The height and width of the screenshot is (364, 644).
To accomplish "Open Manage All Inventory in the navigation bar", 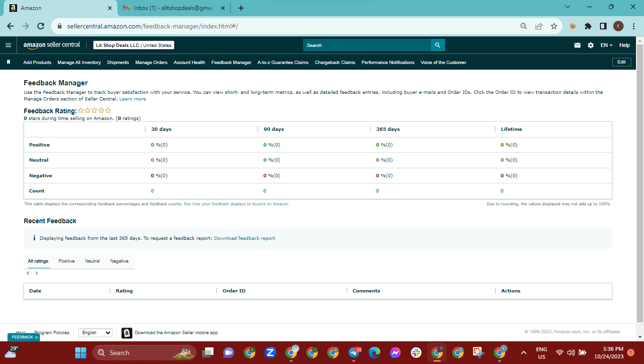I will tap(79, 63).
